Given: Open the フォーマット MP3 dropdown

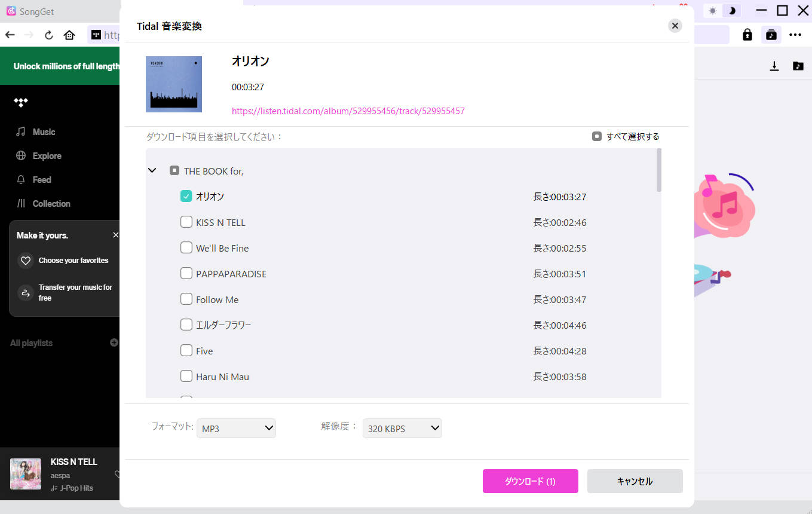Looking at the screenshot, I should (x=236, y=428).
